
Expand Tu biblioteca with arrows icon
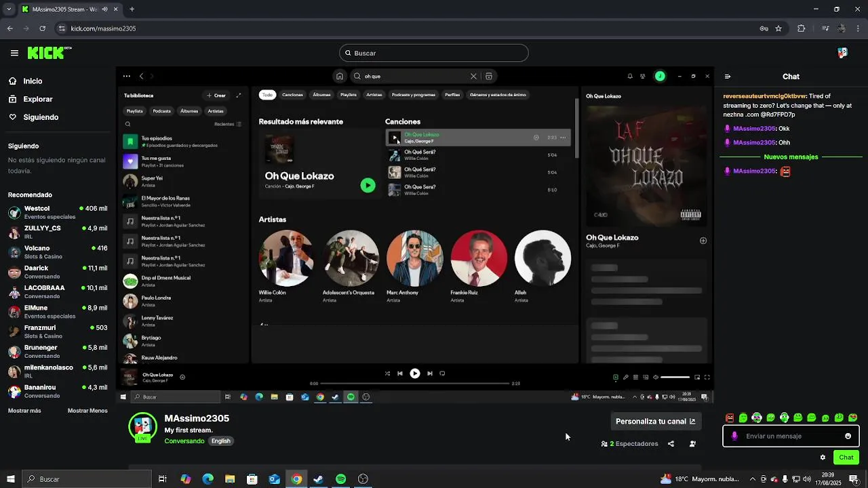[x=238, y=96]
